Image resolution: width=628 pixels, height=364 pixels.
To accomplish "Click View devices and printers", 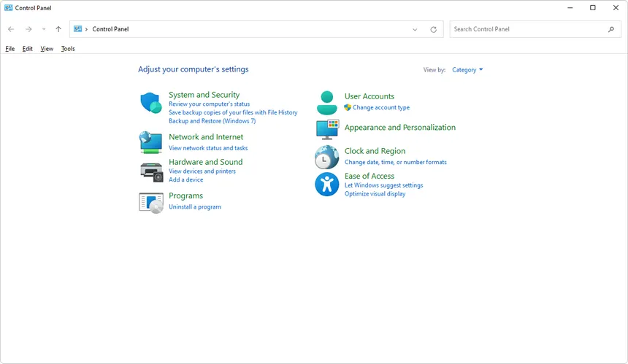I will (x=202, y=171).
